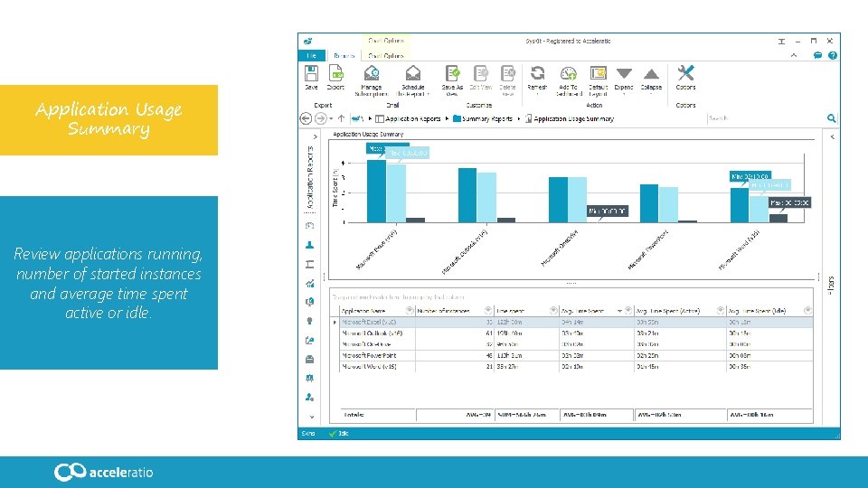Click the Save icon in the ribbon

tap(312, 73)
